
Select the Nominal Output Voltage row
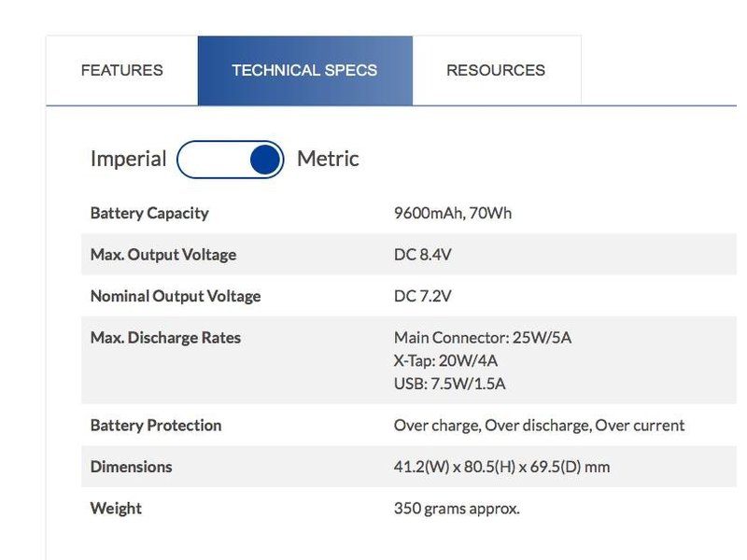click(x=174, y=296)
